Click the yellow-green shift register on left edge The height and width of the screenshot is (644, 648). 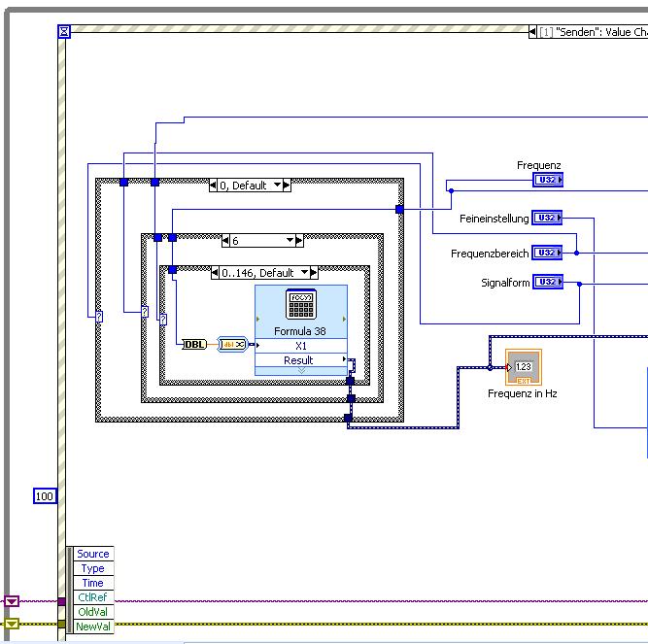click(x=12, y=624)
